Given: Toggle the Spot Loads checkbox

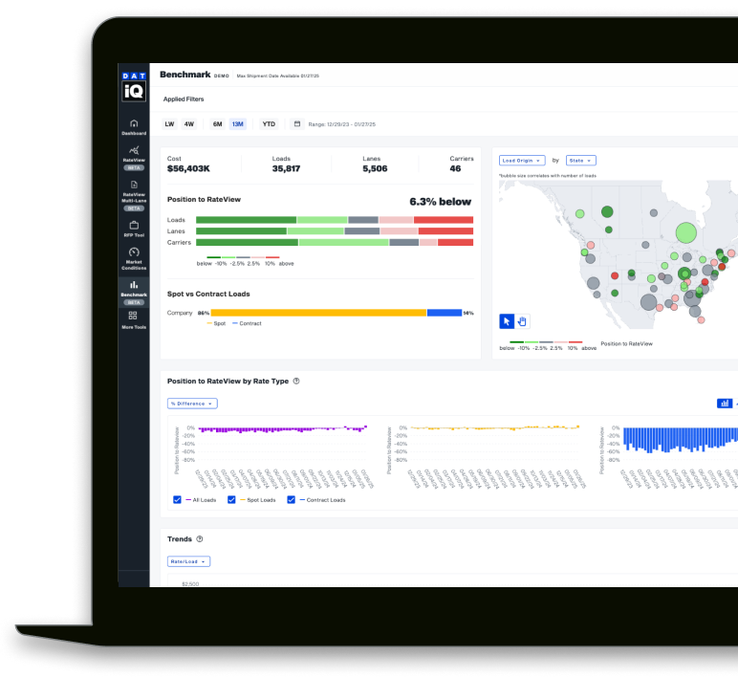Looking at the screenshot, I should (232, 499).
